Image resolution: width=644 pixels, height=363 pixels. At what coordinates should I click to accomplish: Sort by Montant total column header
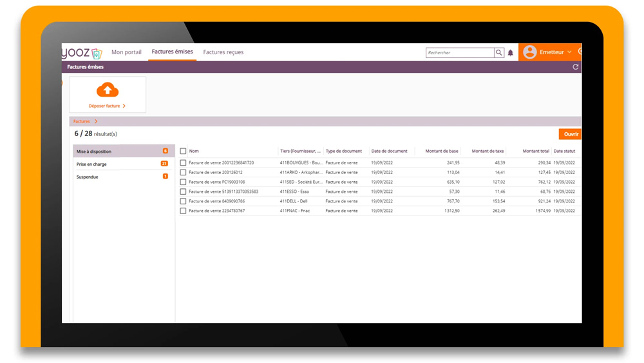[535, 152]
